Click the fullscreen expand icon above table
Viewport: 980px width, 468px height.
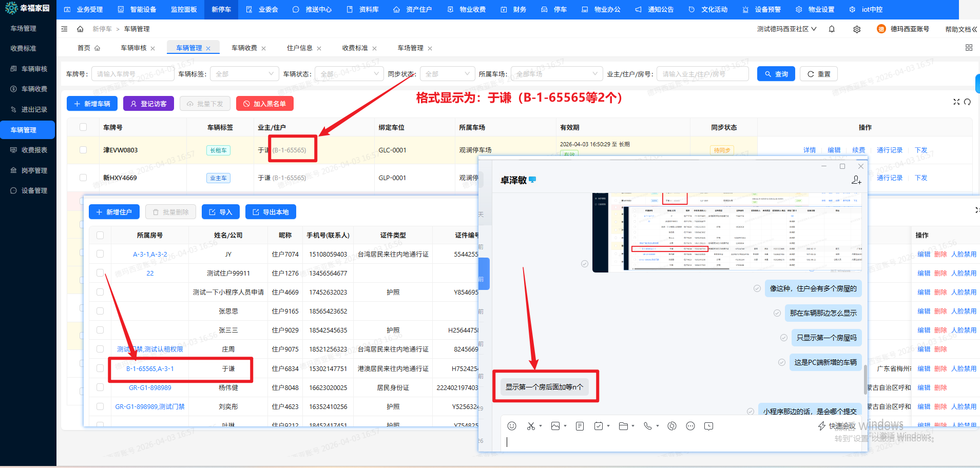point(956,102)
